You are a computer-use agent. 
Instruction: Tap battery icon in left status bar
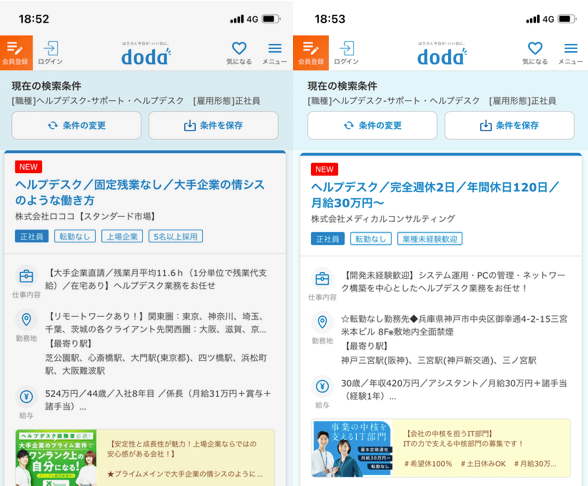click(x=271, y=19)
